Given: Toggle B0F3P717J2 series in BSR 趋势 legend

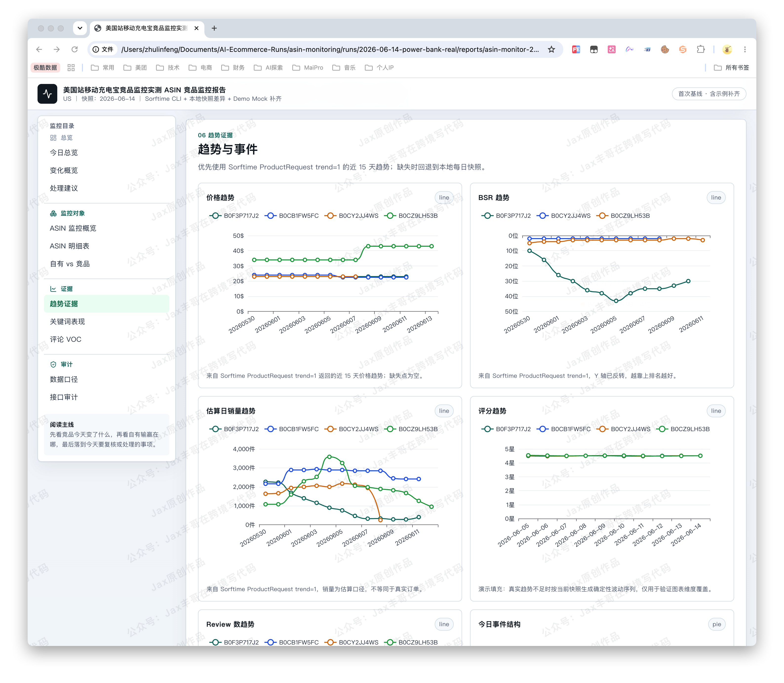Looking at the screenshot, I should (x=506, y=216).
